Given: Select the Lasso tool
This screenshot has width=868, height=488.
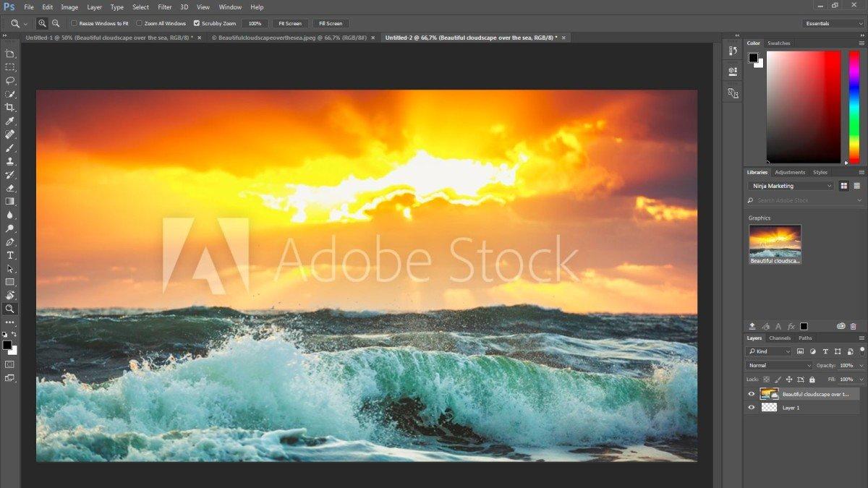Looking at the screenshot, I should tap(10, 80).
